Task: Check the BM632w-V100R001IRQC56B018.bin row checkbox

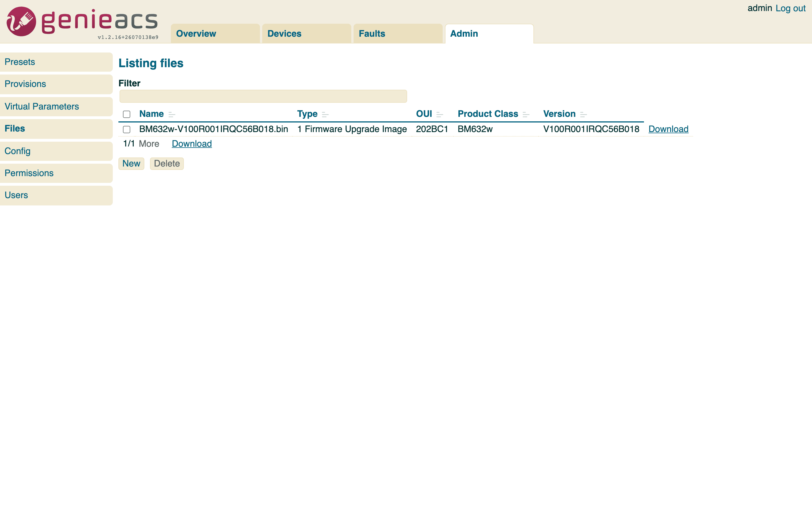Action: [127, 129]
